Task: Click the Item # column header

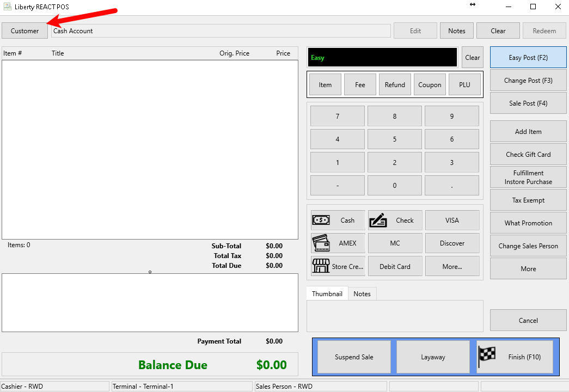Action: click(x=13, y=53)
